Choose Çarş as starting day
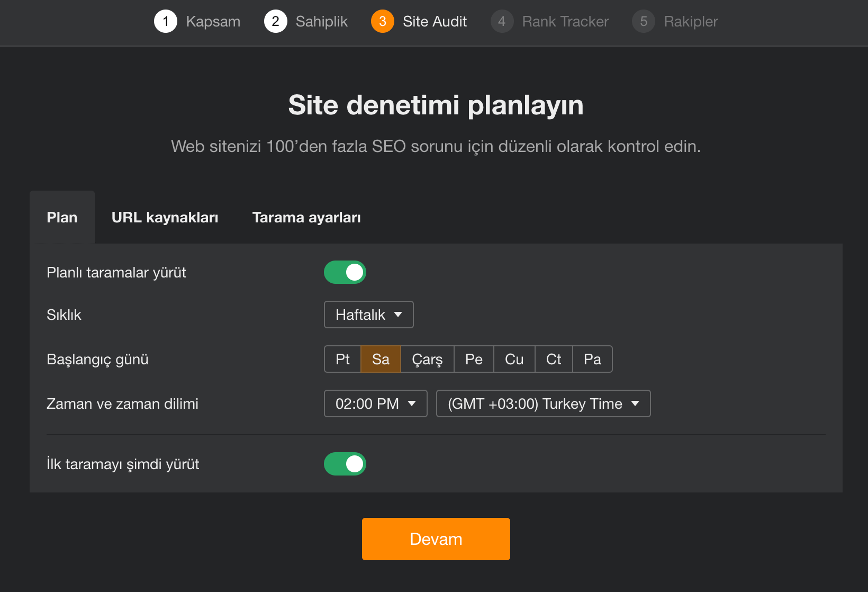 (x=427, y=359)
